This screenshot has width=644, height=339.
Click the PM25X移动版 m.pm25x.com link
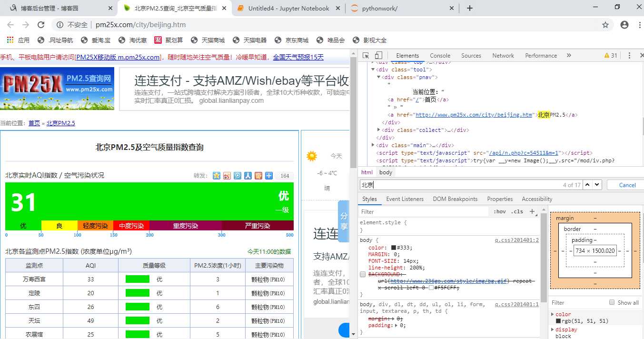coord(118,57)
